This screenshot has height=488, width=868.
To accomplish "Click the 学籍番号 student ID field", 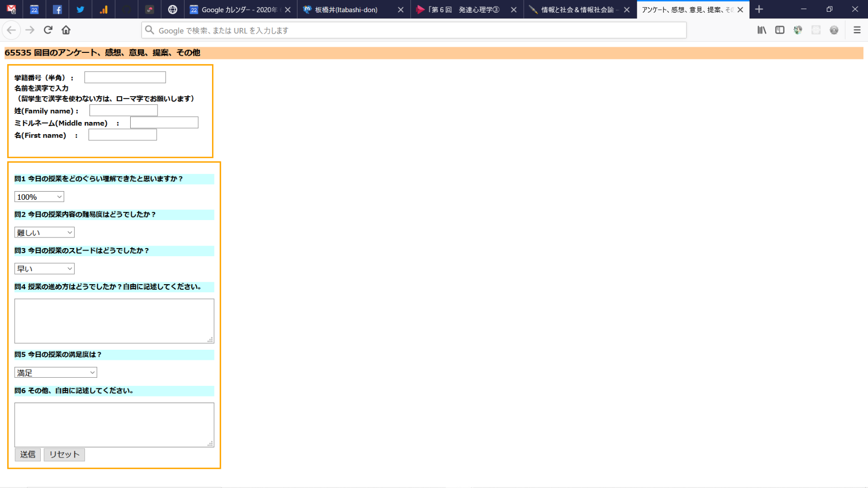I will coord(125,77).
